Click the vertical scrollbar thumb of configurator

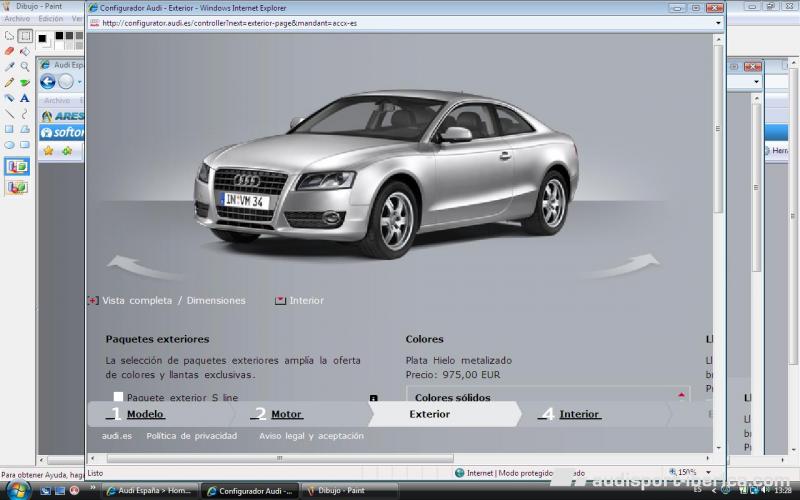click(x=718, y=129)
